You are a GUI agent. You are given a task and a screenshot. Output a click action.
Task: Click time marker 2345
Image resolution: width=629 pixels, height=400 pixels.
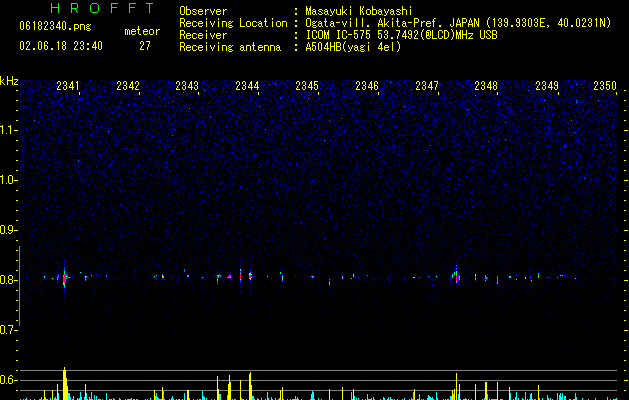307,86
